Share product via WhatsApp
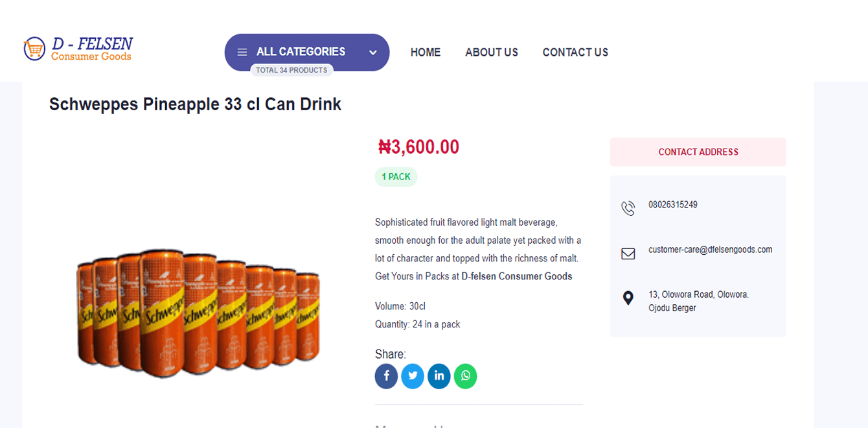The height and width of the screenshot is (428, 868). 465,376
